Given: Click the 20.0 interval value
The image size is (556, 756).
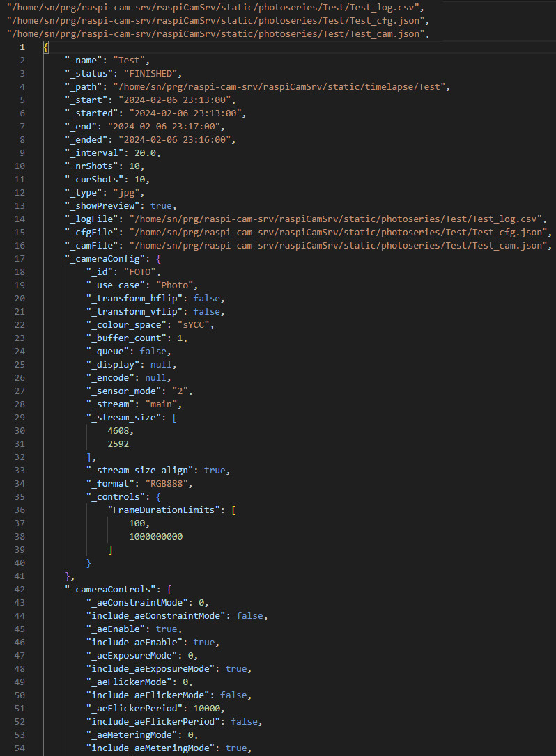Looking at the screenshot, I should [x=145, y=153].
